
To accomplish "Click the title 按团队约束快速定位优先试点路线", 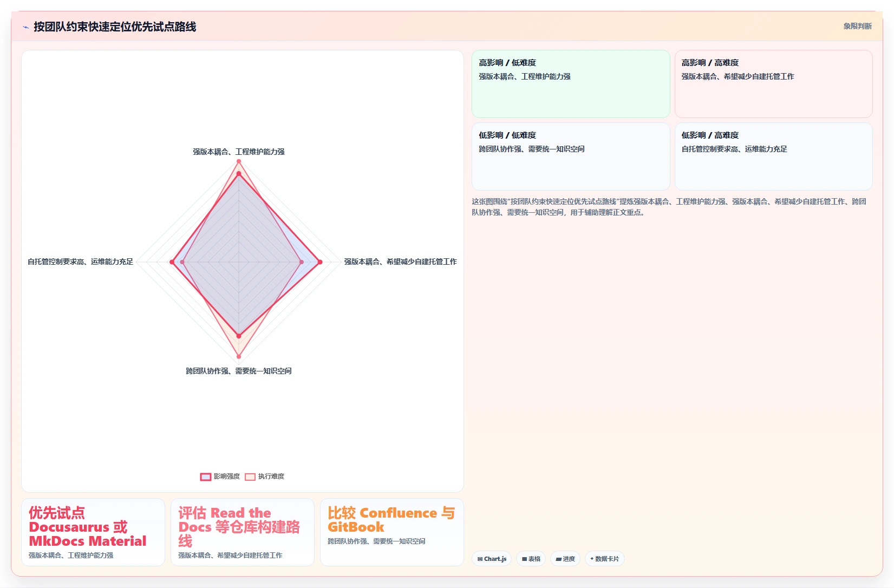I will coord(115,27).
